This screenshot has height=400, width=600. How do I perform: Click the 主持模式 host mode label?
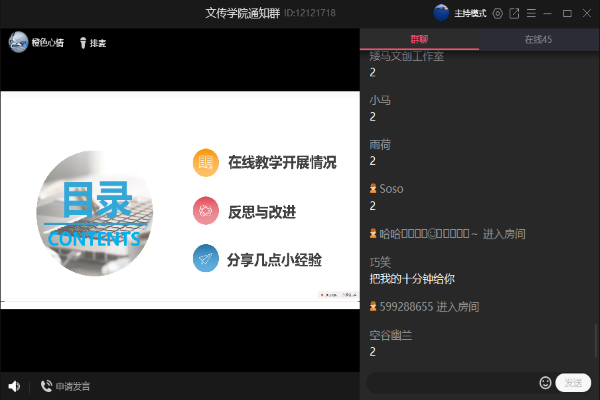469,13
